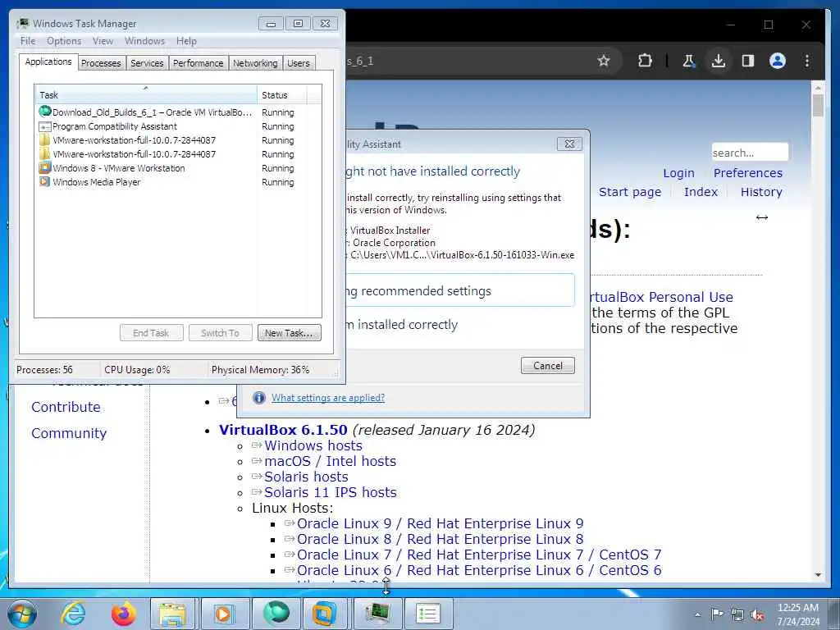The image size is (840, 630).
Task: Toggle Chrome side panel icon
Action: (748, 61)
